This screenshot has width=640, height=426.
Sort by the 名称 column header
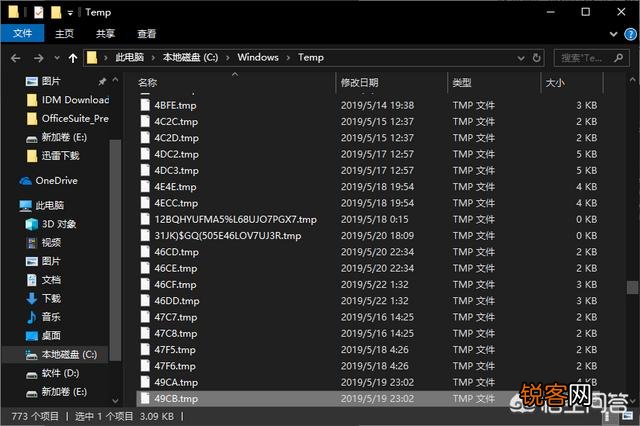(x=147, y=83)
